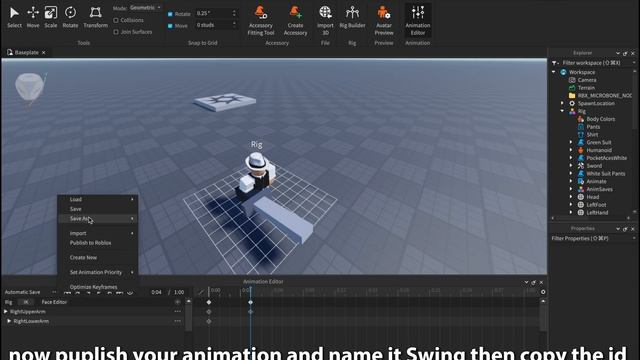Viewport: 640px width, 360px height.
Task: Start Avatar Preview
Action: pos(384,20)
